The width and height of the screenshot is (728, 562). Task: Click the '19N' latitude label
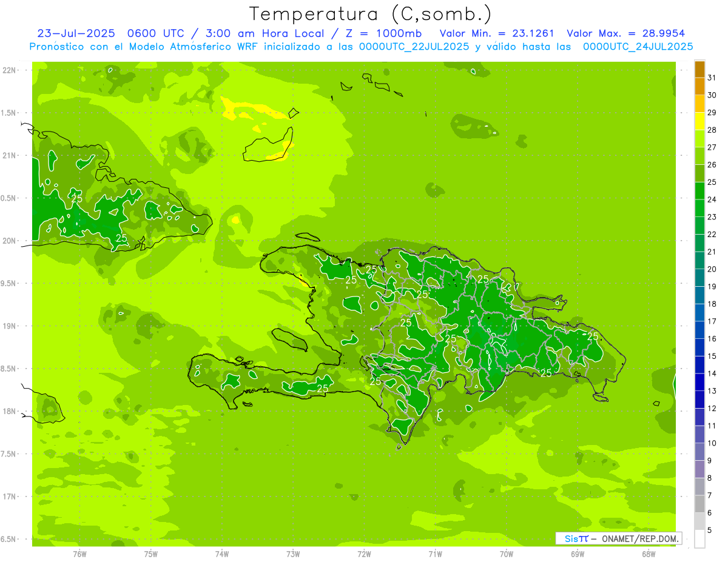click(10, 326)
